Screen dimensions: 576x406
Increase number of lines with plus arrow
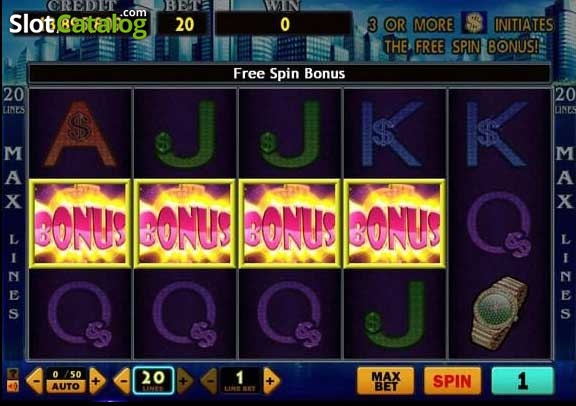tap(184, 381)
